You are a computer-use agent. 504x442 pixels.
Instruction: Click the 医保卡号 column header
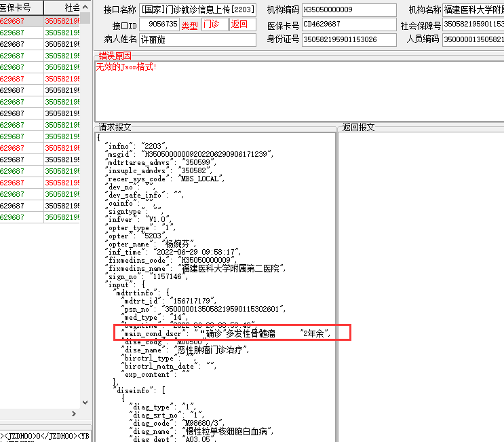pyautogui.click(x=21, y=7)
